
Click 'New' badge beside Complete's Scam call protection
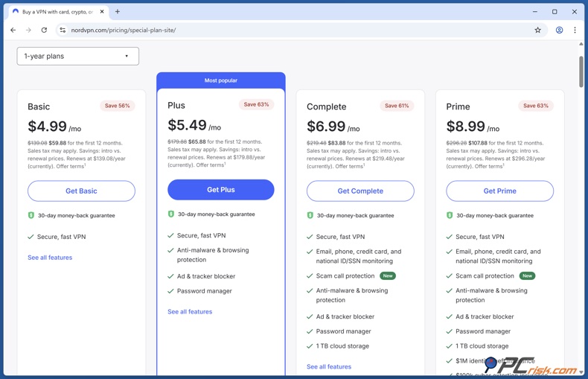(x=388, y=276)
